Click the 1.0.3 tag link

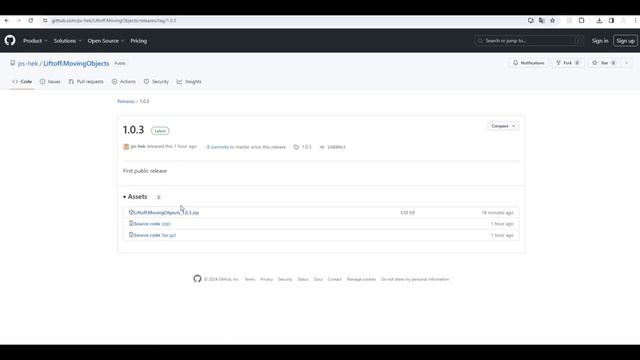click(x=307, y=147)
